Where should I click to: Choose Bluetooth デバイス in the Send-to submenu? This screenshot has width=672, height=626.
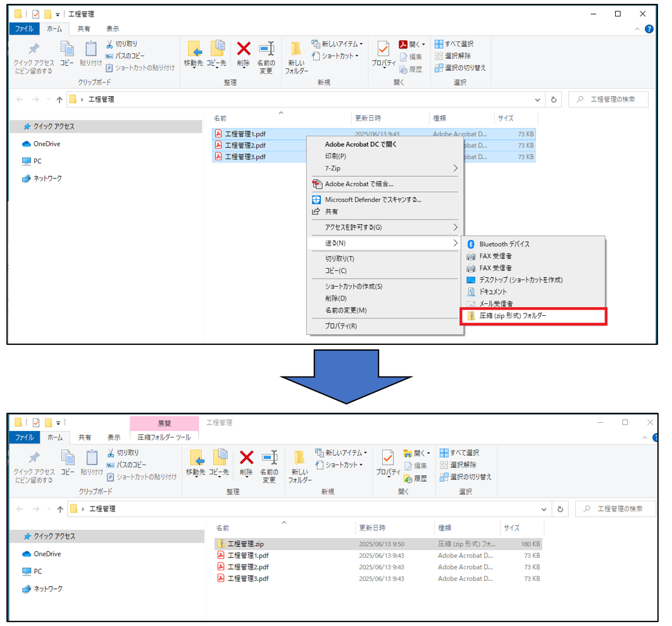coord(504,244)
